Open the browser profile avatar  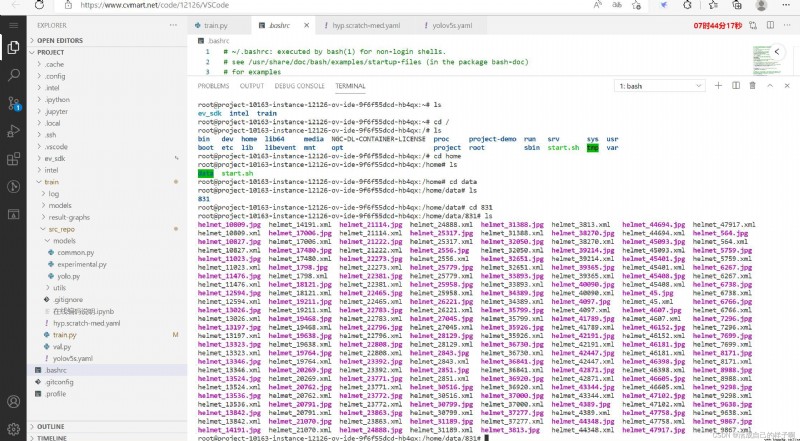761,5
